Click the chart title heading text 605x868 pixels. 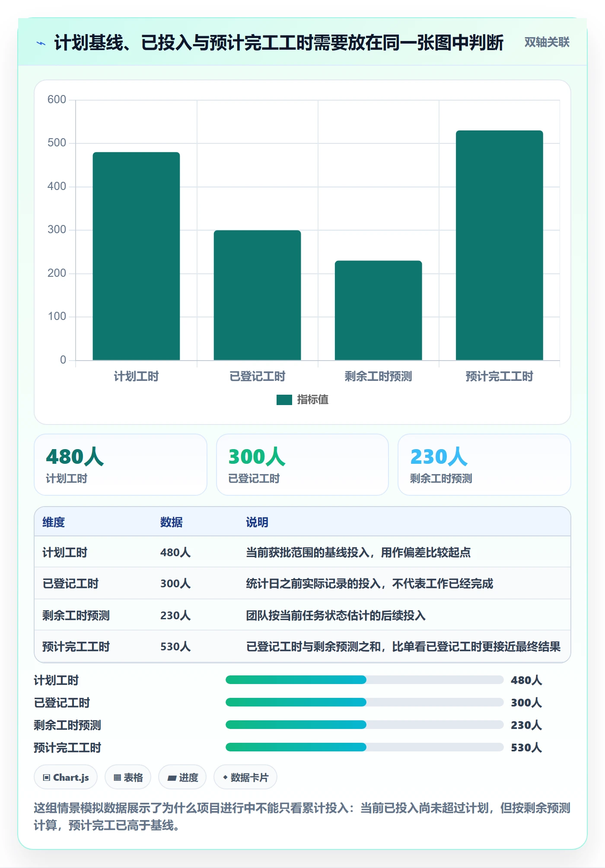click(279, 43)
